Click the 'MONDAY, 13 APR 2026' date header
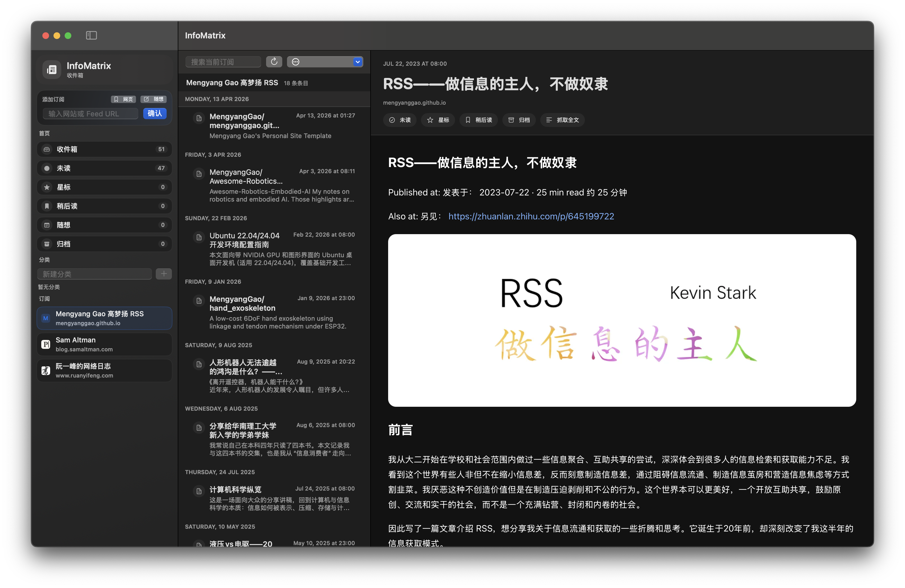The width and height of the screenshot is (905, 588). 217,99
